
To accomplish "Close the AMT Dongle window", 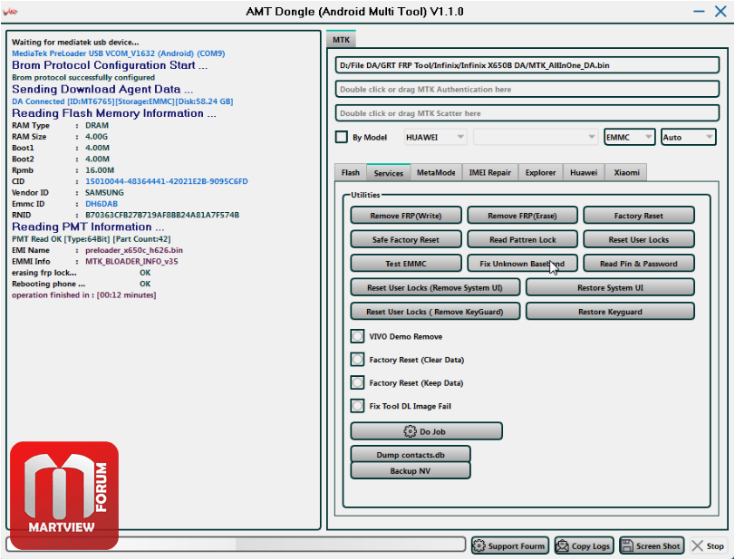I will click(720, 11).
